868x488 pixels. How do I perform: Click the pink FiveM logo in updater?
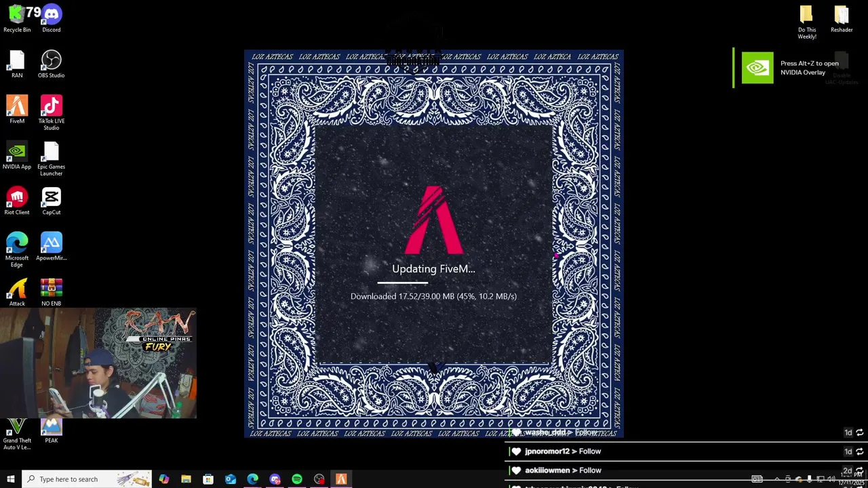point(434,220)
